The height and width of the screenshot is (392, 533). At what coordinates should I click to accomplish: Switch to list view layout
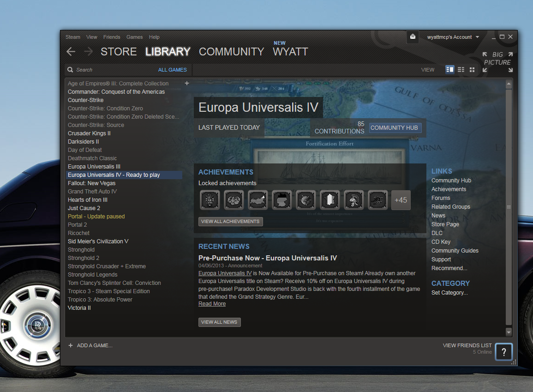point(461,70)
